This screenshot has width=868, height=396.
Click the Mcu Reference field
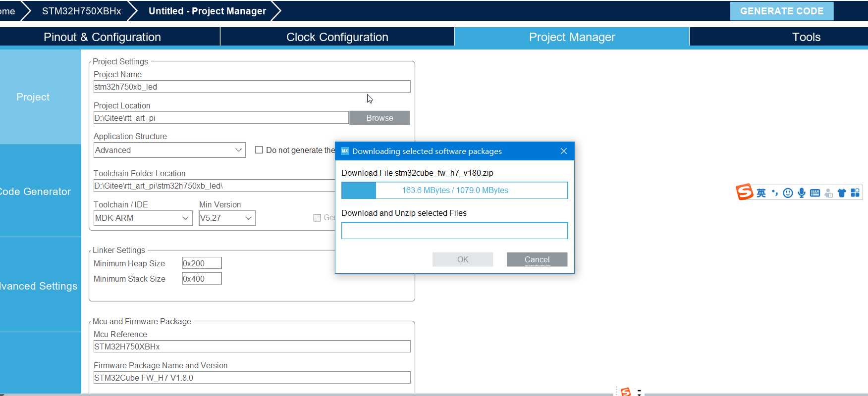point(252,346)
